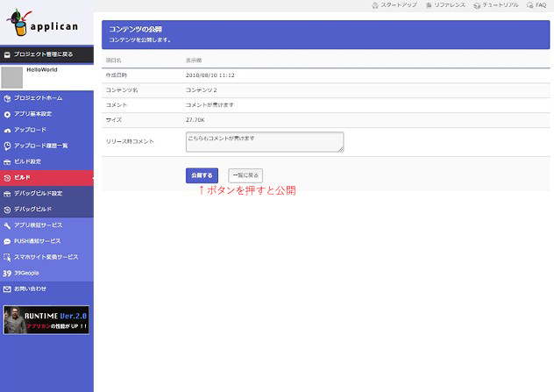This screenshot has width=554, height=392.
Task: Click the アップロード履歴一覧 clock icon
Action: pos(7,146)
